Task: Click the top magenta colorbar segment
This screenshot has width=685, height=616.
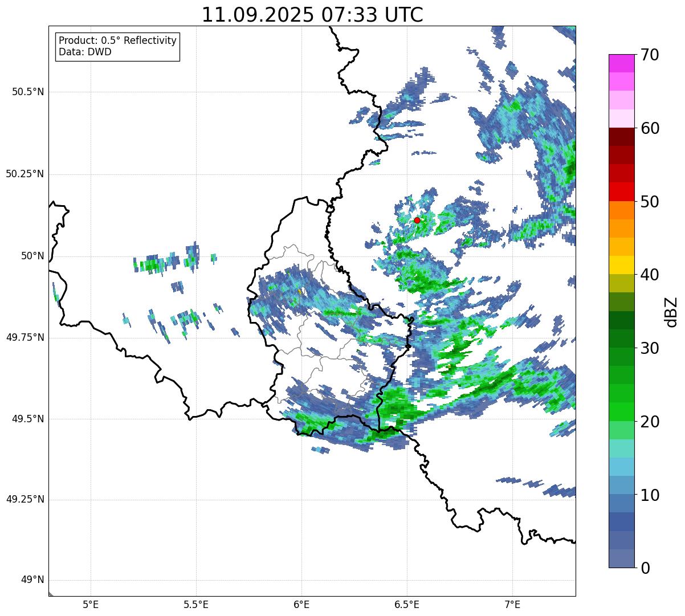Action: pos(621,63)
